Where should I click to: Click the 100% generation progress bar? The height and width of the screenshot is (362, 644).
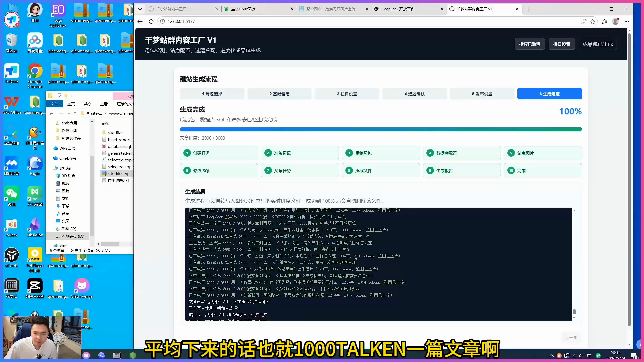coord(381,129)
